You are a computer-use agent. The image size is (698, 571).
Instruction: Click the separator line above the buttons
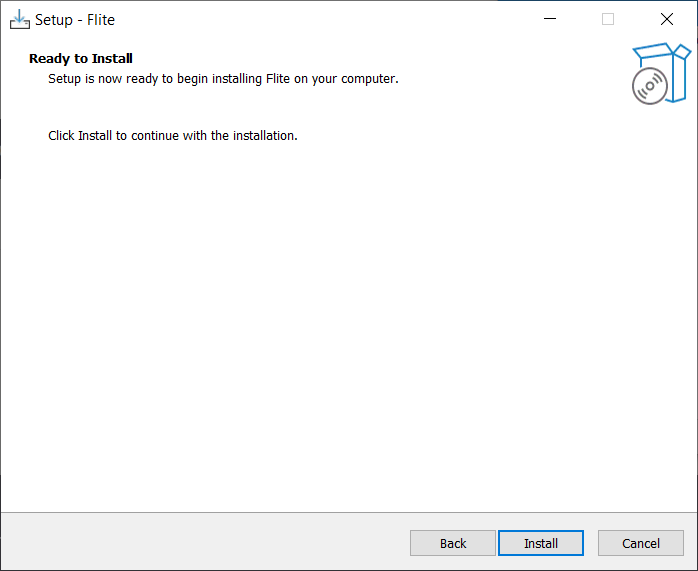click(349, 512)
